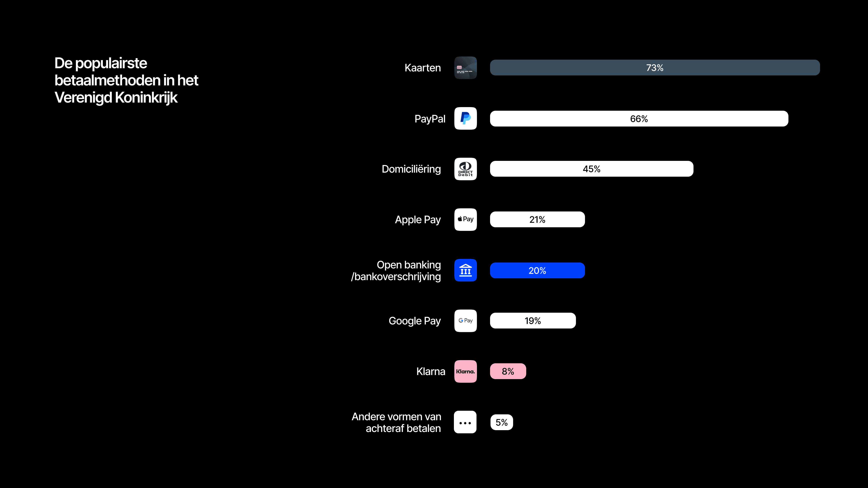Select the PayPal logo icon
Screen dimensions: 868x488
(465, 118)
